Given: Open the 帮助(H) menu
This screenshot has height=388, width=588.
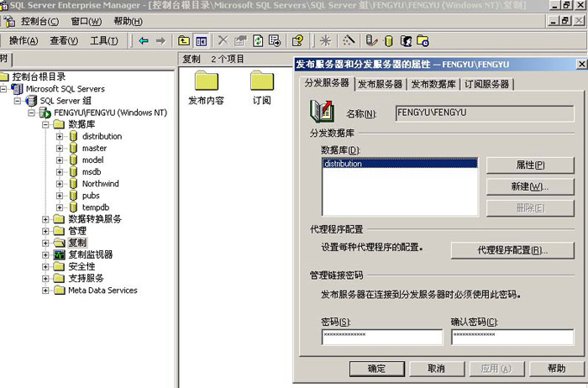Looking at the screenshot, I should 128,21.
